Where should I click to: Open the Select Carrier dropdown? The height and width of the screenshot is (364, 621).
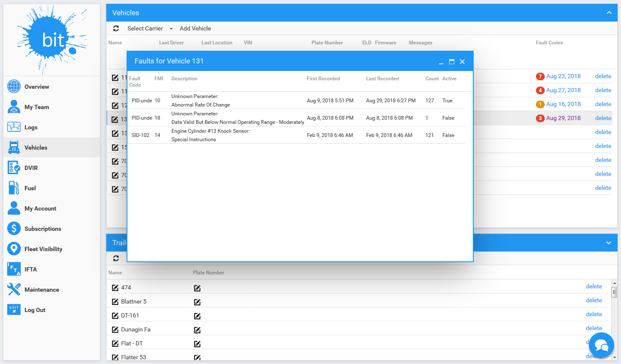click(x=150, y=28)
